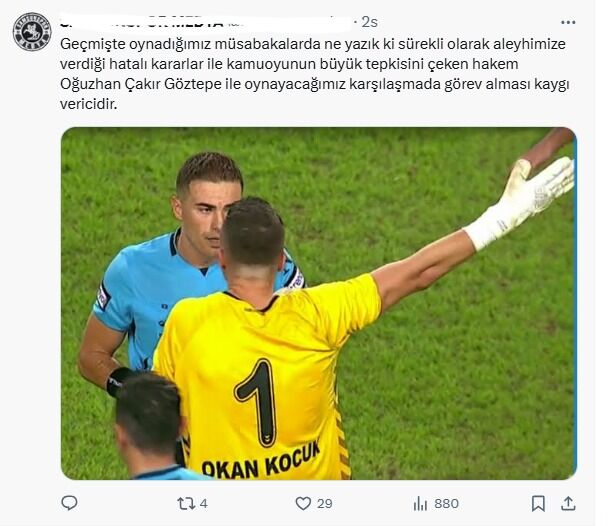The image size is (612, 526).
Task: Bookmark this post
Action: click(538, 503)
